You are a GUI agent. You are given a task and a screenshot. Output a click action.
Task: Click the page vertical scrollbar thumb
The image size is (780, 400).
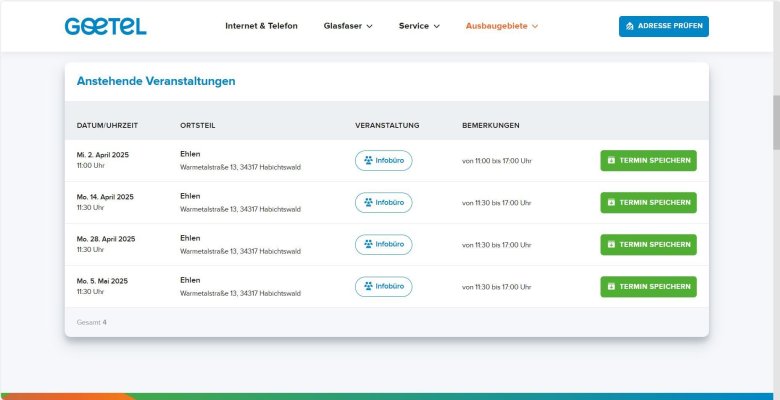coord(776,122)
